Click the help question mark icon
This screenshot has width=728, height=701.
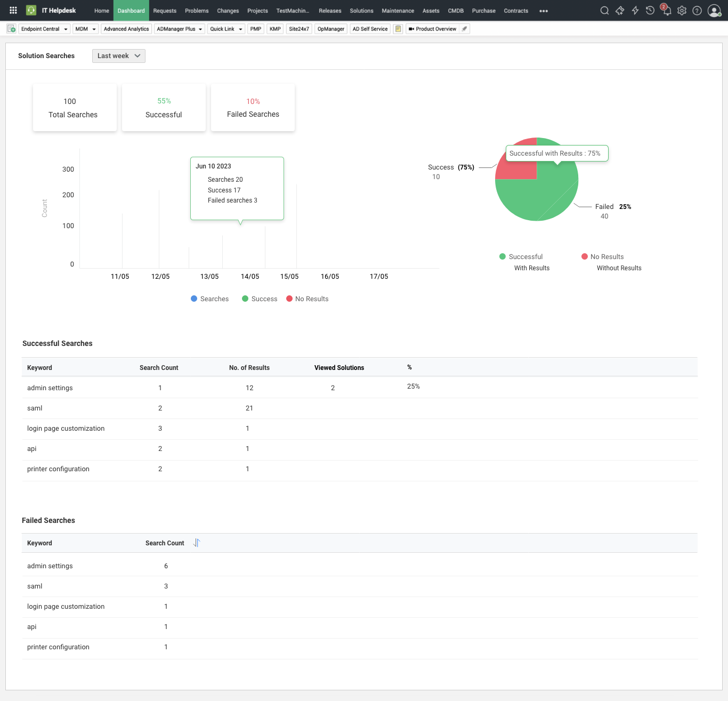697,11
